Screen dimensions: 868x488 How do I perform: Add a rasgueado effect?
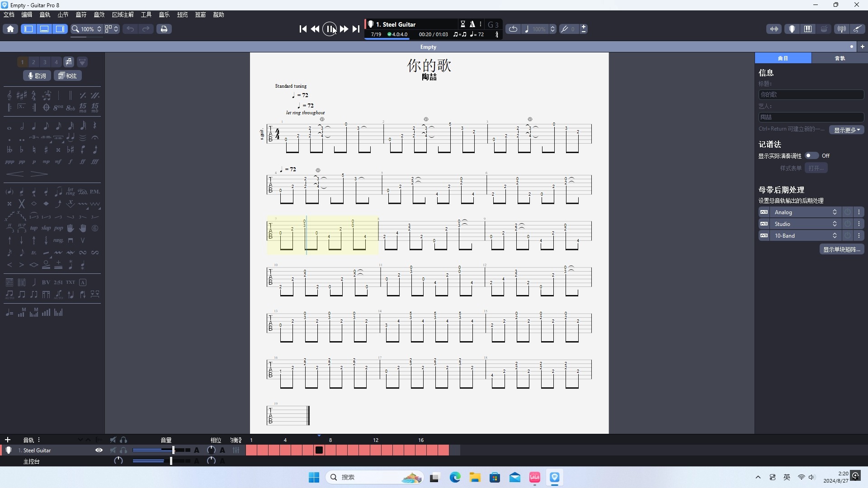(x=58, y=240)
